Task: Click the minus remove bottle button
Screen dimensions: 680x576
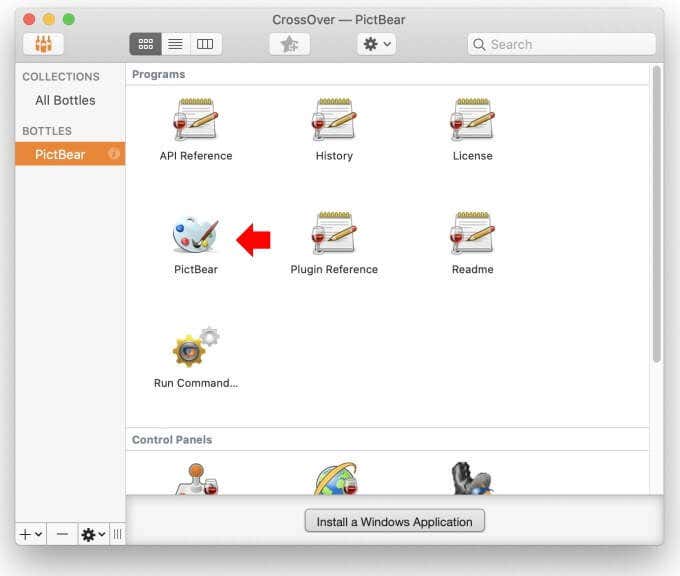Action: [62, 534]
